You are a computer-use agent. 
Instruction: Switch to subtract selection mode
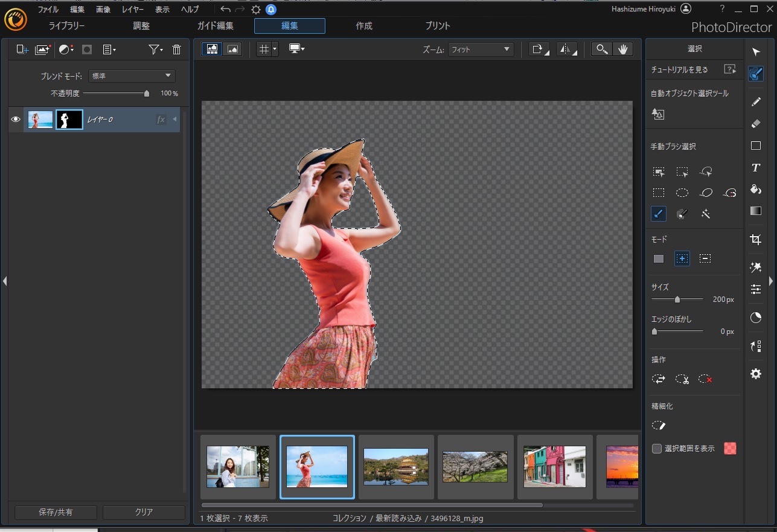[x=705, y=258]
